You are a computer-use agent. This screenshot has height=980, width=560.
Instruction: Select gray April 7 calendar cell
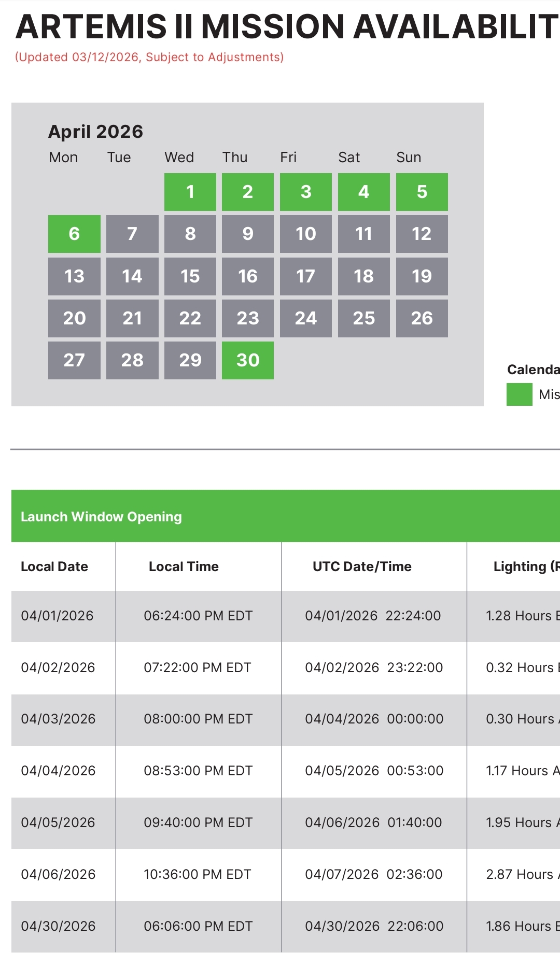(132, 234)
